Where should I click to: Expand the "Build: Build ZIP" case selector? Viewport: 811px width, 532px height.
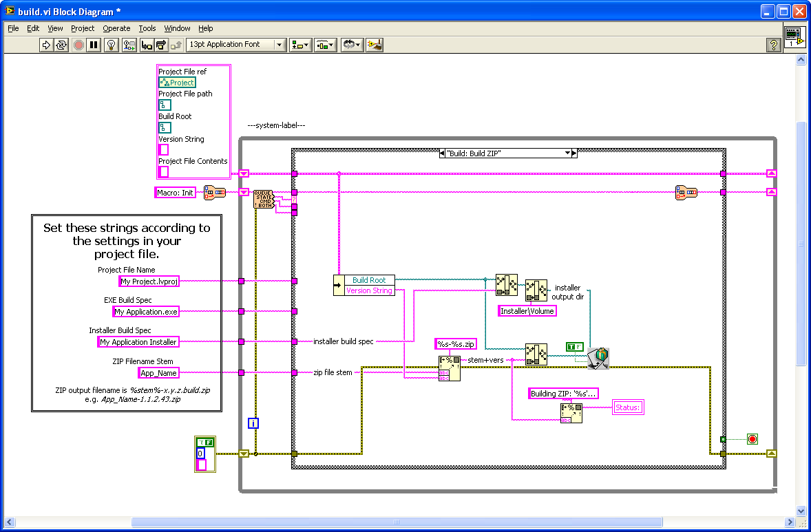coord(568,153)
